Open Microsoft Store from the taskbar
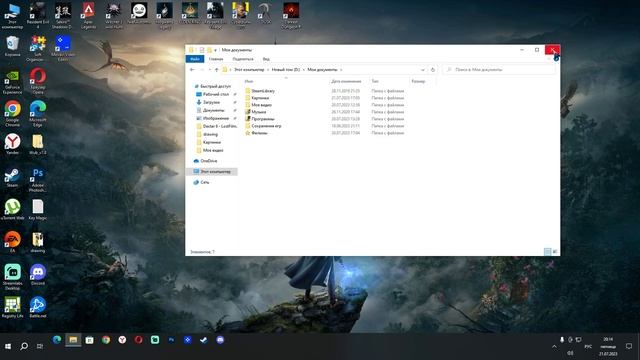 pos(89,340)
